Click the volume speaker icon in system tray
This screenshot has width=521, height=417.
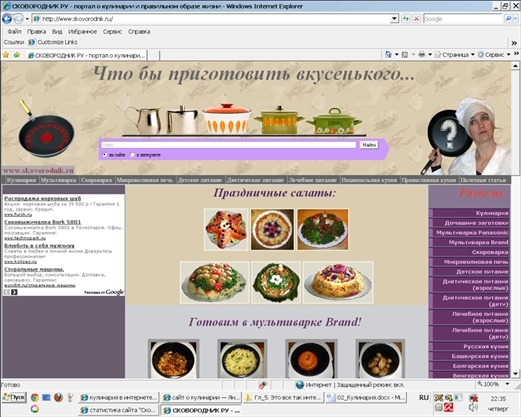point(473,407)
